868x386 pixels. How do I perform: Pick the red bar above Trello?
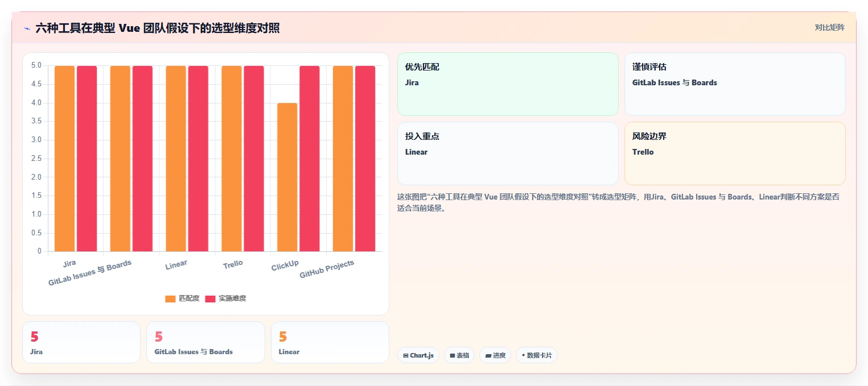[x=254, y=159]
